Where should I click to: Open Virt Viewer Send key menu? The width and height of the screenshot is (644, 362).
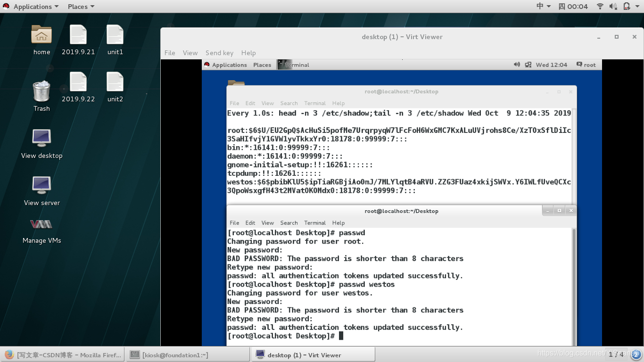[219, 53]
